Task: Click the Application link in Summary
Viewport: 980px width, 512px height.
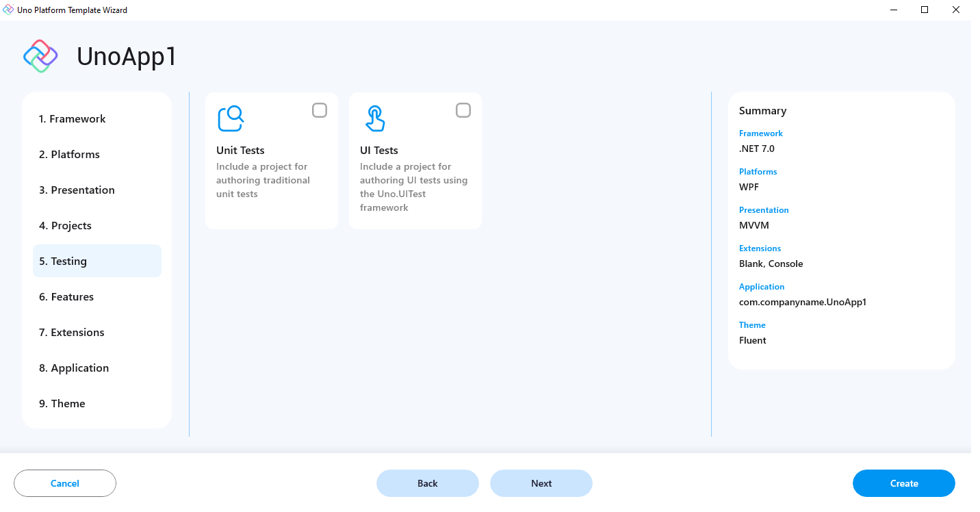Action: pyautogui.click(x=762, y=287)
